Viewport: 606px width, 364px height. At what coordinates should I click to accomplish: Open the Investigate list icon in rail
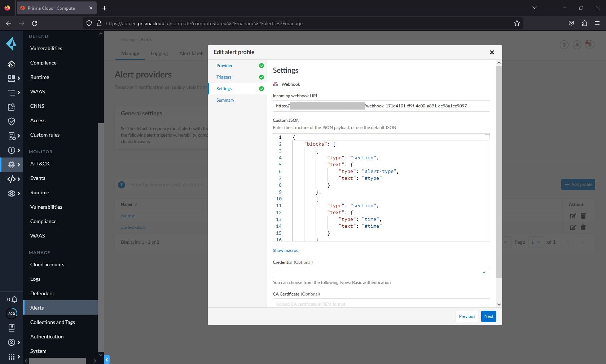(x=12, y=93)
